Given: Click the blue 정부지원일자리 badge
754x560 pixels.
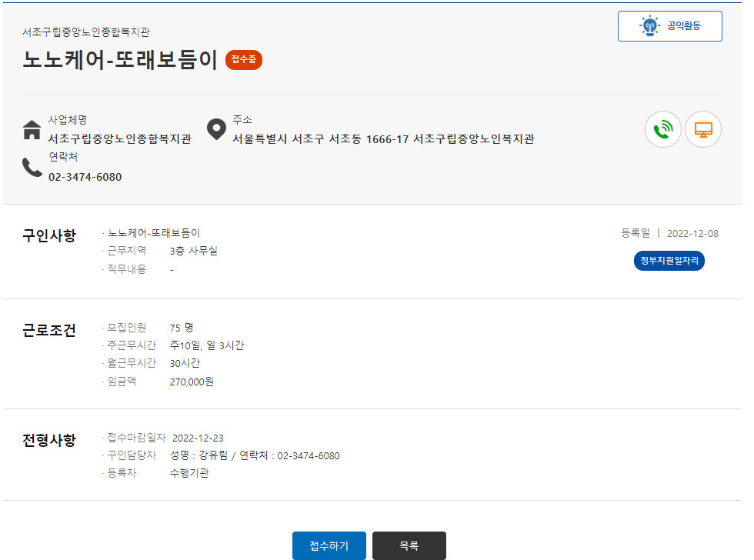Looking at the screenshot, I should click(669, 260).
